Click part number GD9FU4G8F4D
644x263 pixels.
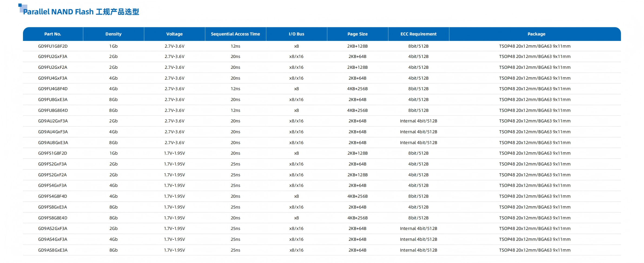[53, 89]
